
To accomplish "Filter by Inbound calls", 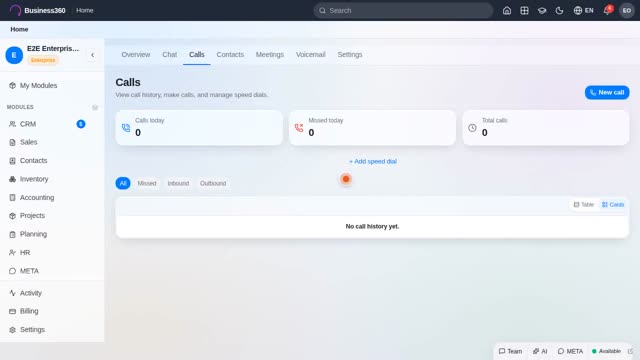I will [178, 183].
